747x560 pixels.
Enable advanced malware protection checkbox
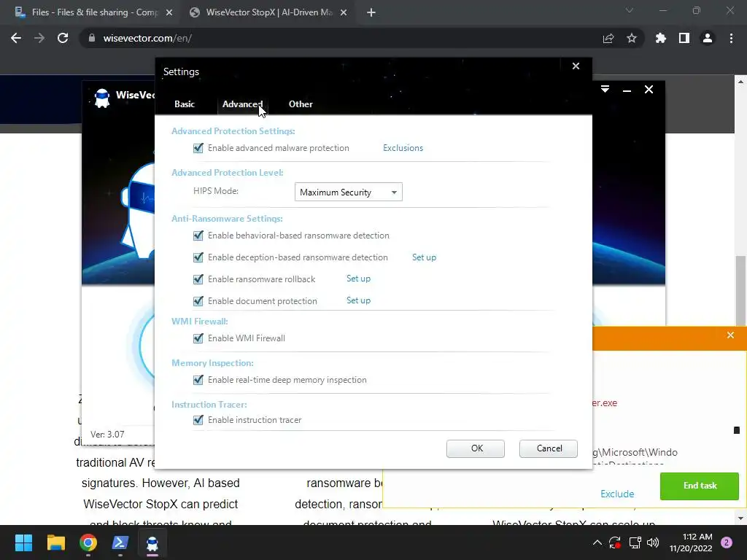tap(198, 148)
